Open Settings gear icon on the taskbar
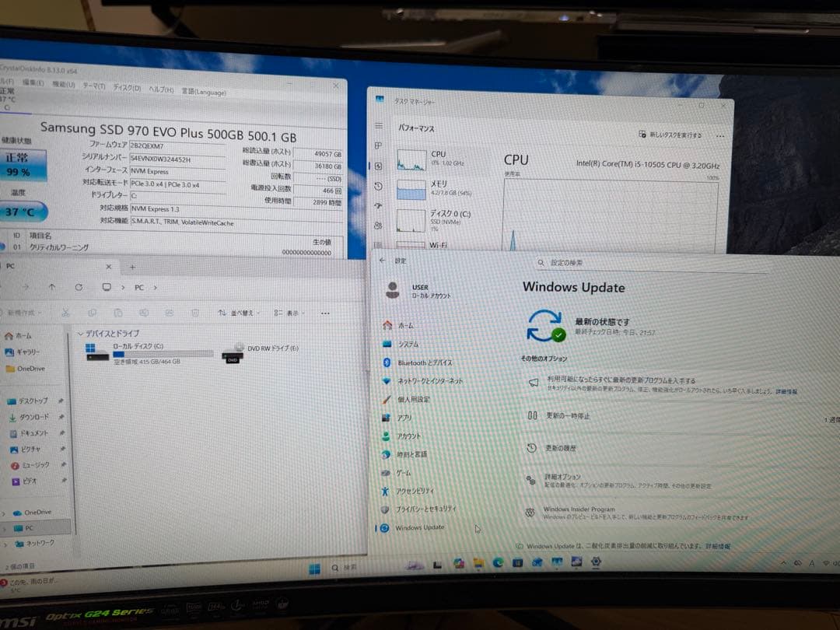Screen dimensions: 840x630 click(x=596, y=562)
